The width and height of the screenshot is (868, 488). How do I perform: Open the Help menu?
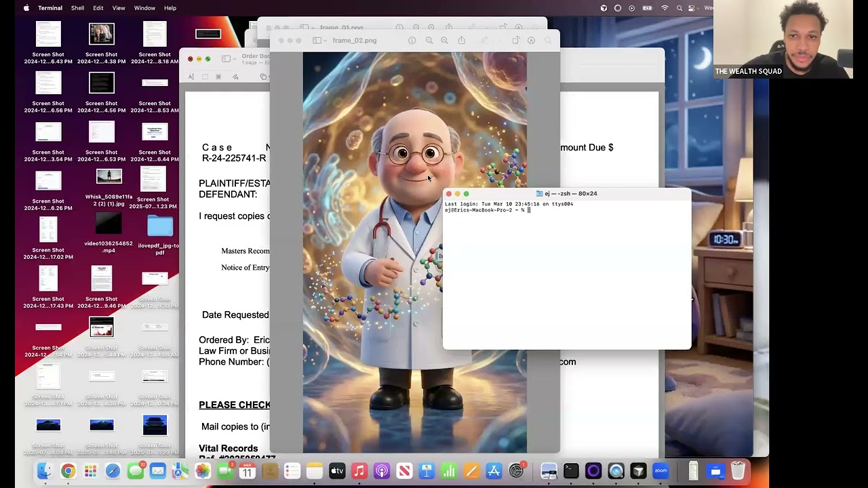[x=170, y=8]
